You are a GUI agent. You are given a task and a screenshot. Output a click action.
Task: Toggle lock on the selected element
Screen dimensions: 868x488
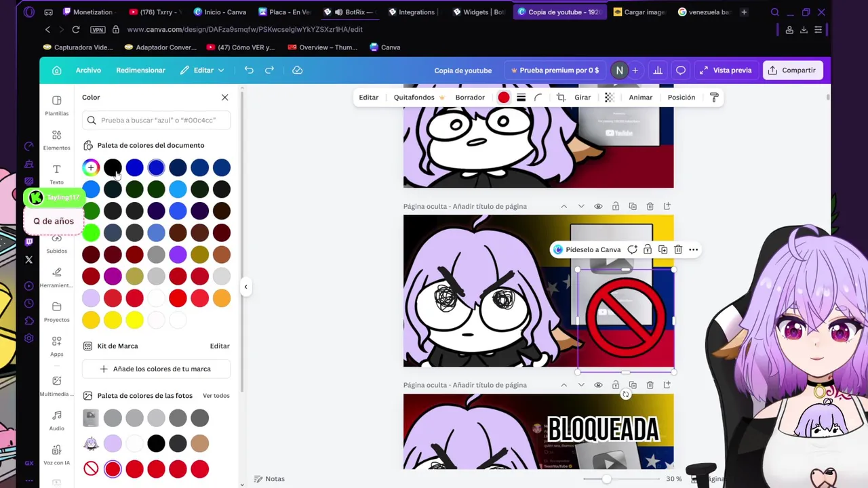click(648, 249)
